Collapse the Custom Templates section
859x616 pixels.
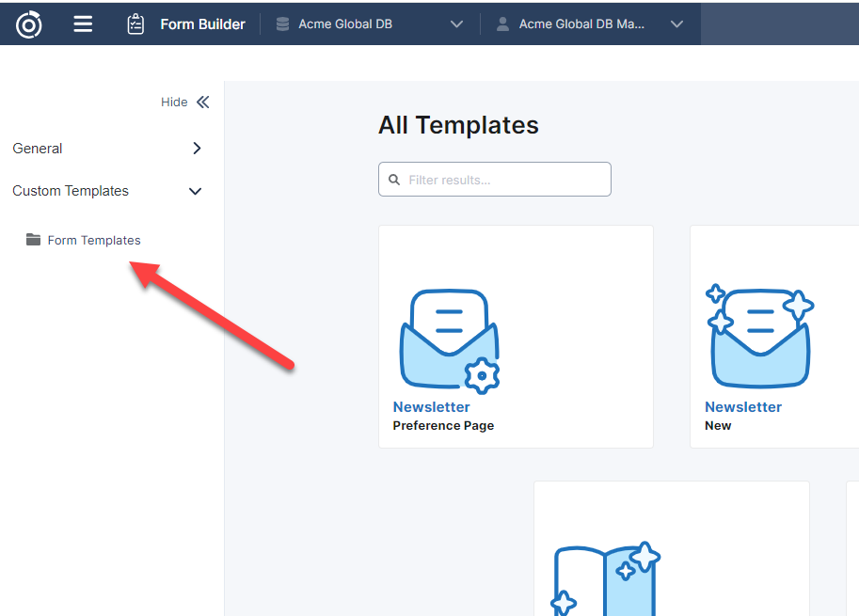click(x=196, y=191)
